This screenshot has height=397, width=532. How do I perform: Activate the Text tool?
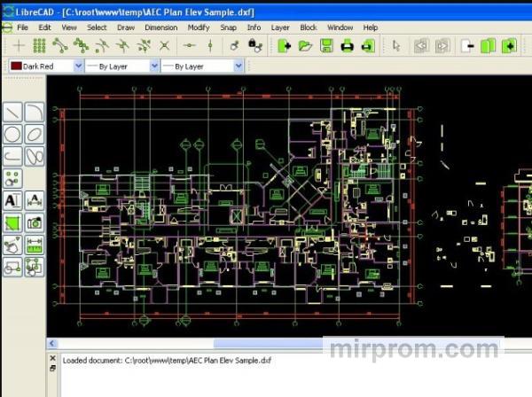coord(13,200)
